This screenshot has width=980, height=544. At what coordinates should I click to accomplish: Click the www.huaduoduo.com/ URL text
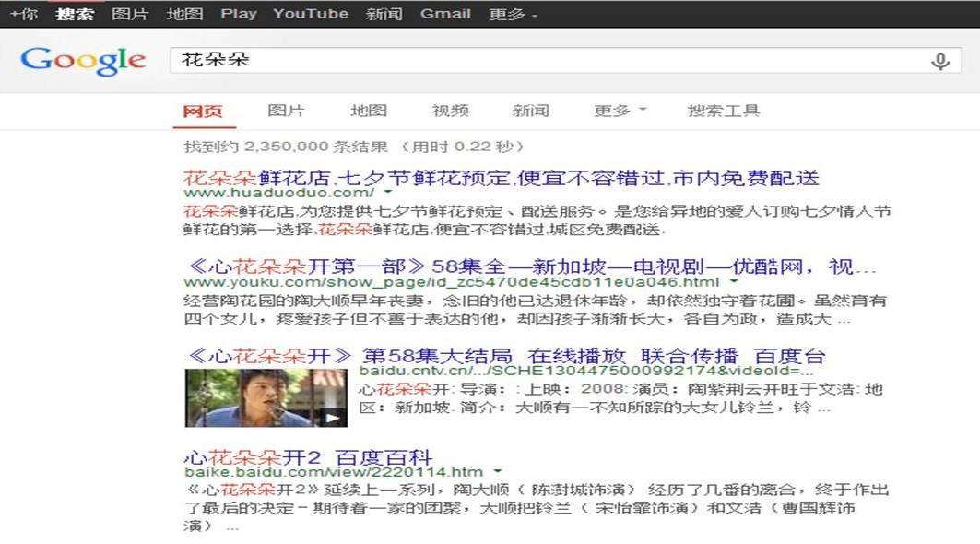[x=278, y=193]
